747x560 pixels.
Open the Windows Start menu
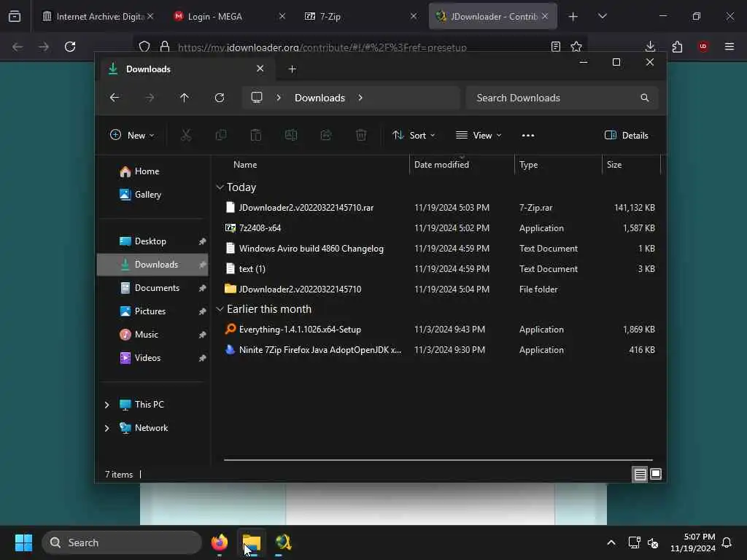(x=23, y=542)
